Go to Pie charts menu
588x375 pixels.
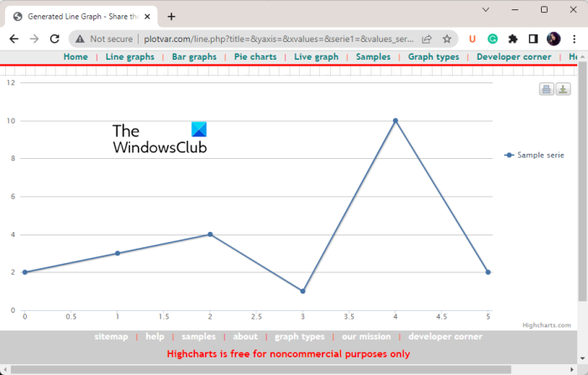(x=255, y=56)
